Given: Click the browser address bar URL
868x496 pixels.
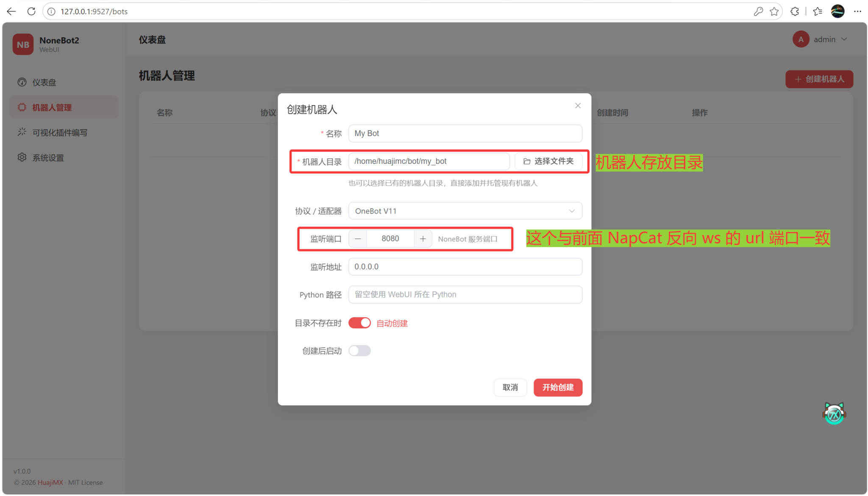Looking at the screenshot, I should pyautogui.click(x=94, y=11).
